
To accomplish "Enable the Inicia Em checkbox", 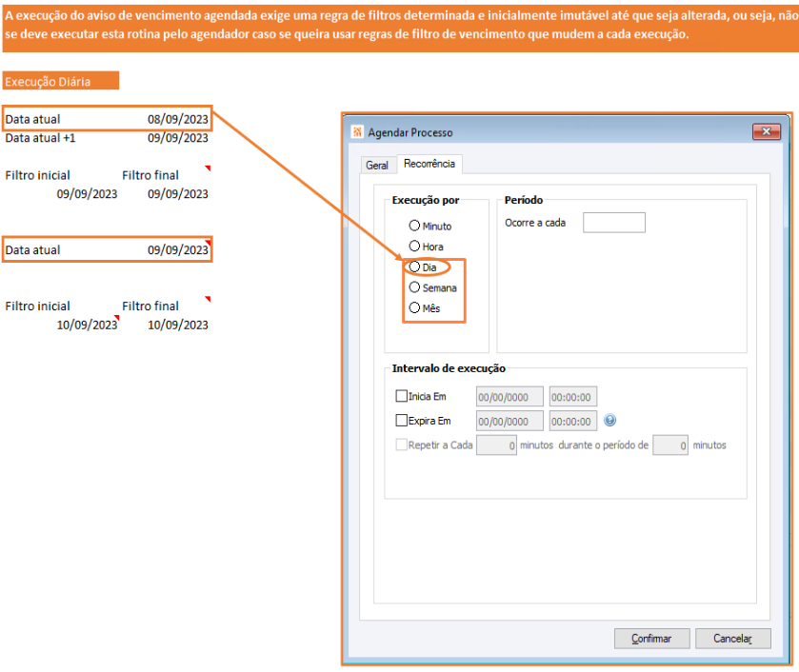I will click(402, 396).
